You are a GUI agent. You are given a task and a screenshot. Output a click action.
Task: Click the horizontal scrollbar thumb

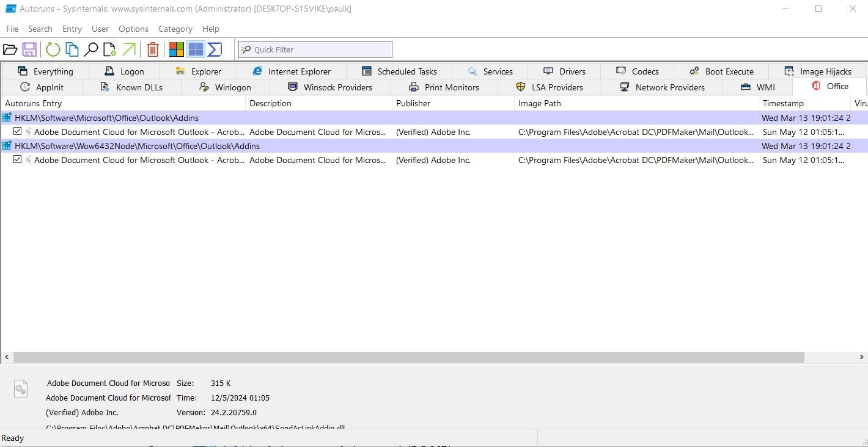click(x=408, y=357)
